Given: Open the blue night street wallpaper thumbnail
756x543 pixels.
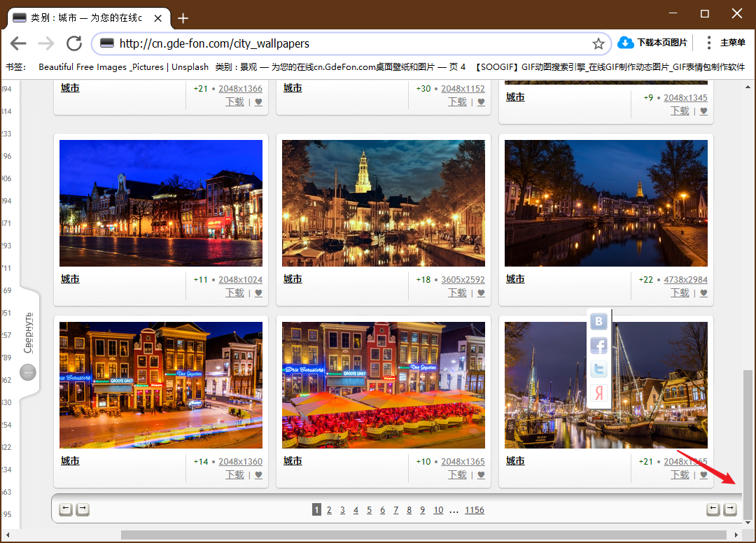Looking at the screenshot, I should click(161, 204).
